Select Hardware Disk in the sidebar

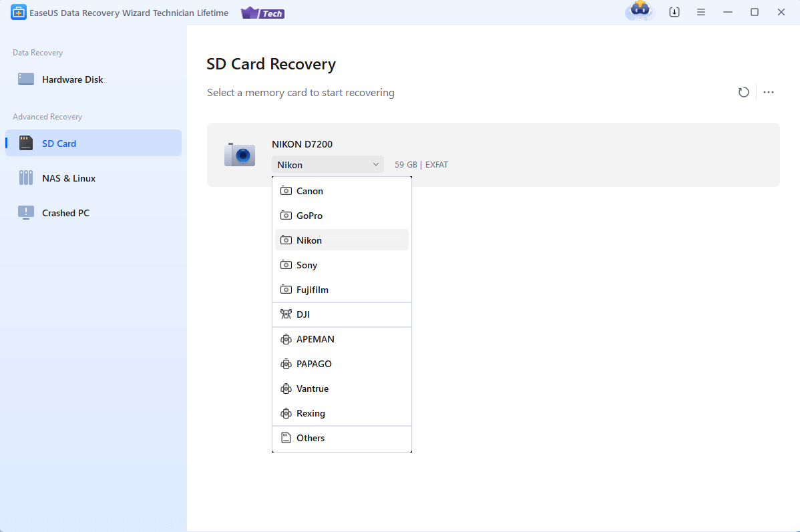(72, 79)
